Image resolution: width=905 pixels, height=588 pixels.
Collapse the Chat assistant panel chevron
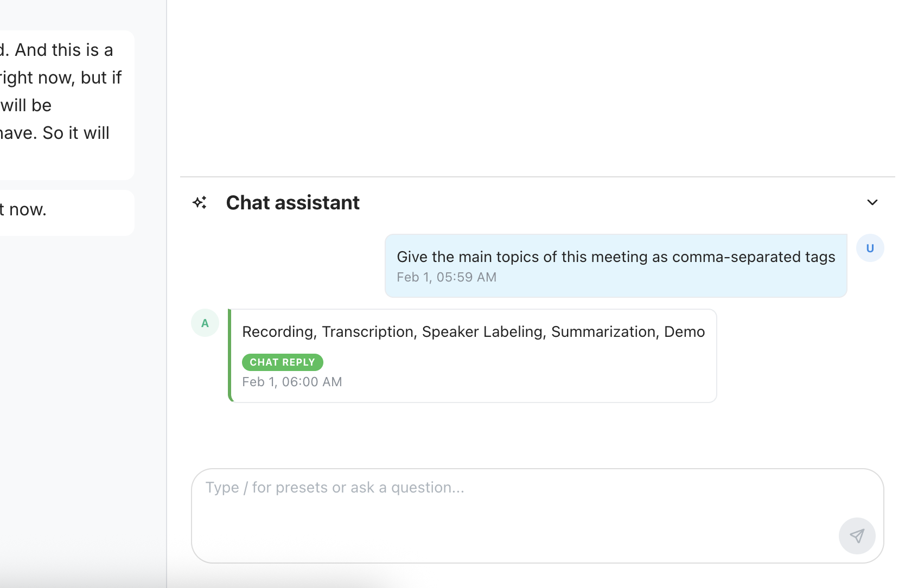pos(872,202)
